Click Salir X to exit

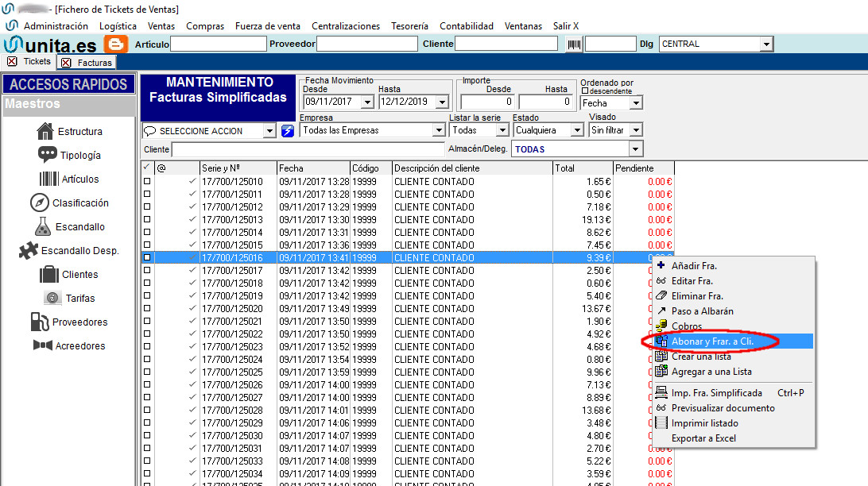point(566,26)
